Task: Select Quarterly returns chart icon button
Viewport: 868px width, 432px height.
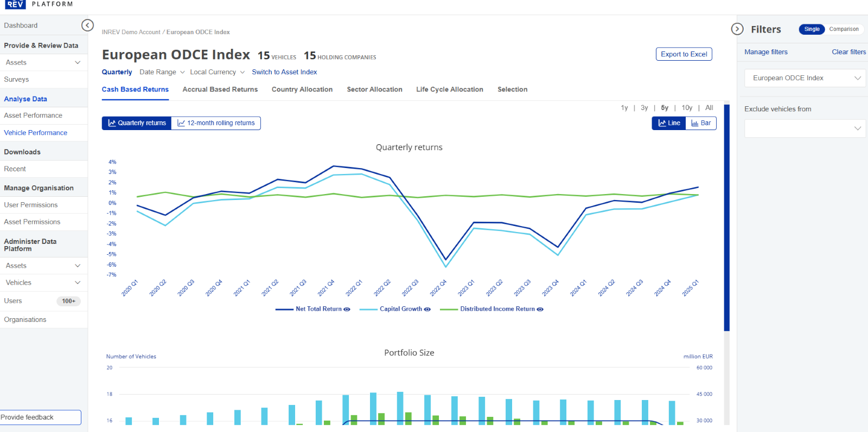Action: point(137,123)
